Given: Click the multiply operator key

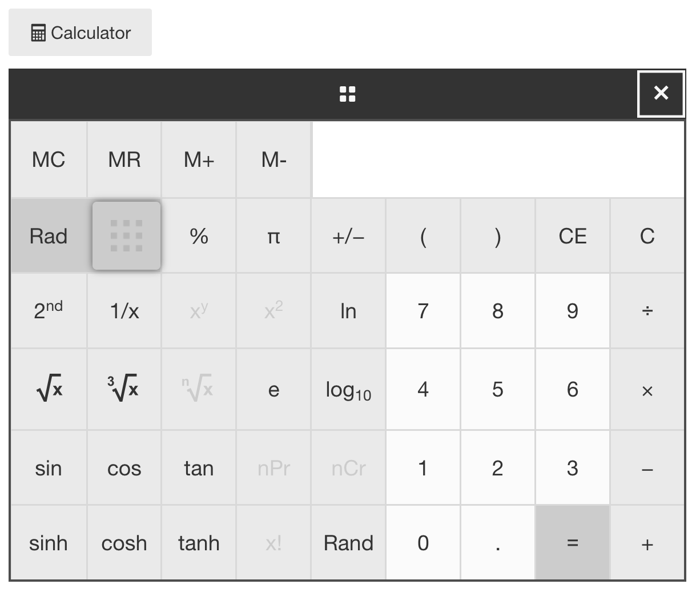Looking at the screenshot, I should click(647, 390).
